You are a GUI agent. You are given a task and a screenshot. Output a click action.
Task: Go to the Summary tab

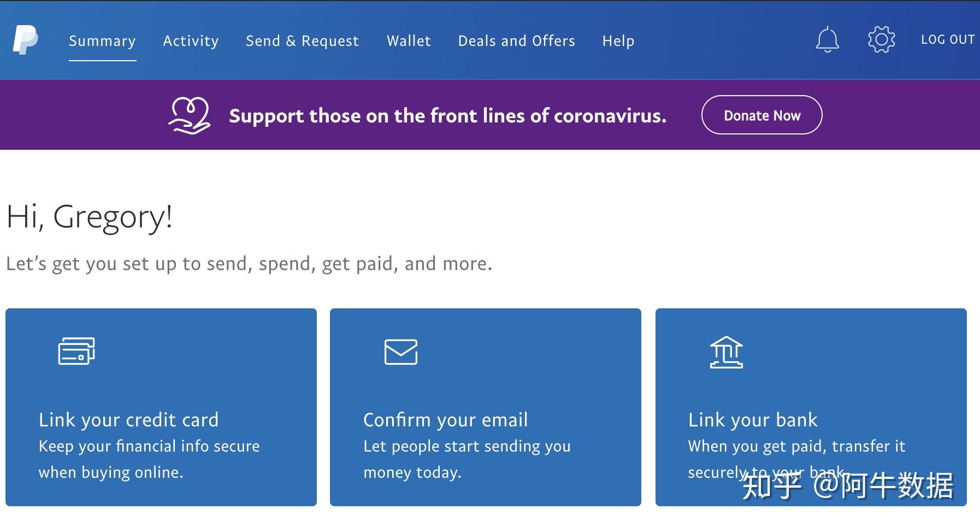pyautogui.click(x=102, y=41)
